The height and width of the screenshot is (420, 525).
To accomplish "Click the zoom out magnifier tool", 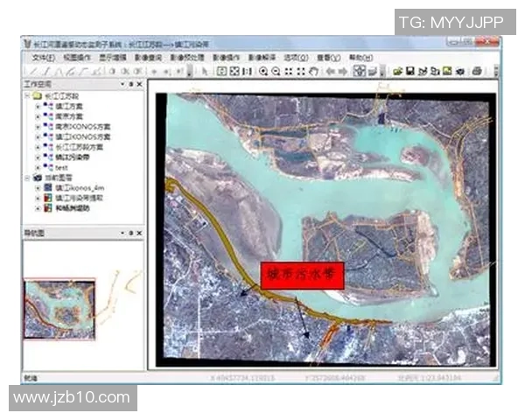I will pos(276,71).
